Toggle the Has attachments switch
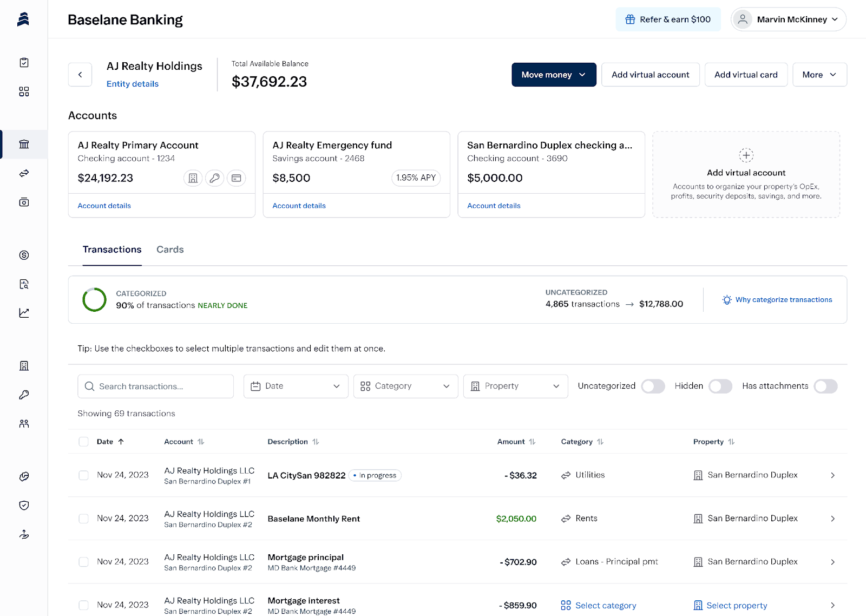The image size is (866, 616). coord(825,386)
